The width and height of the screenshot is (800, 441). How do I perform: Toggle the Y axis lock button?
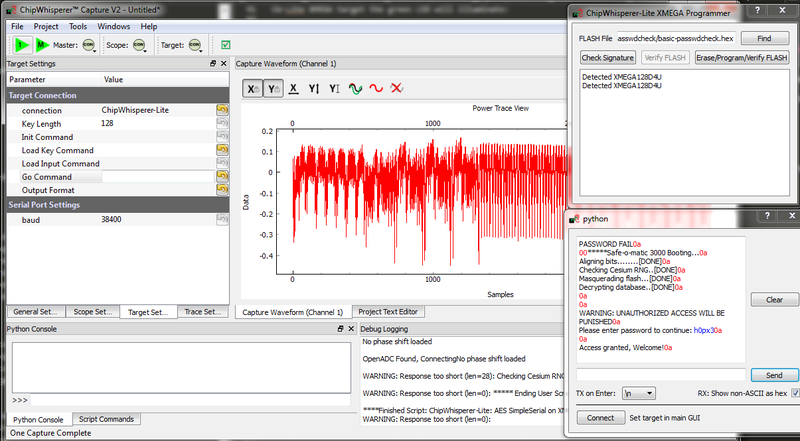pos(273,89)
